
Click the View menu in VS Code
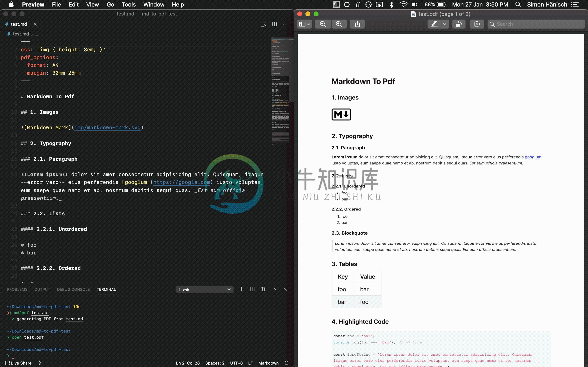92,5
